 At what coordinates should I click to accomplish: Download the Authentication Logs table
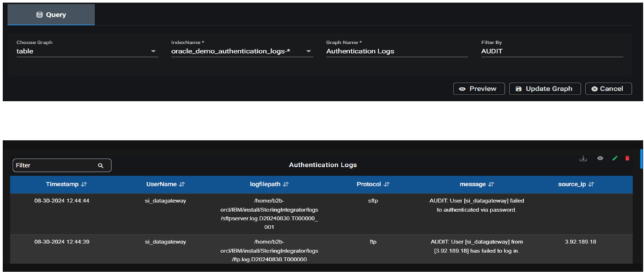click(583, 158)
